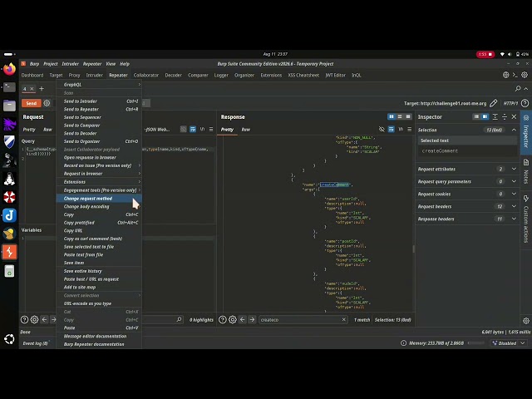The width and height of the screenshot is (532, 399).
Task: Close Repeater tab 4
Action: pos(32,89)
